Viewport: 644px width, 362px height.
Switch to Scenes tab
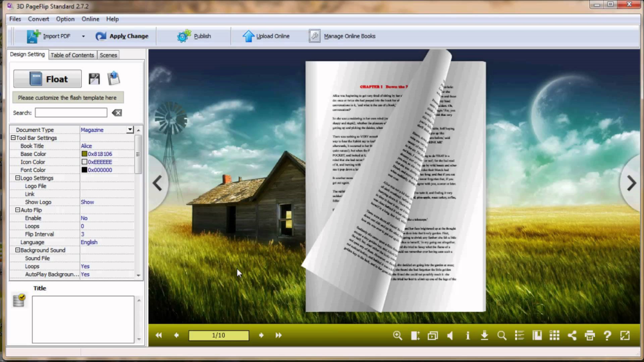[x=108, y=55]
